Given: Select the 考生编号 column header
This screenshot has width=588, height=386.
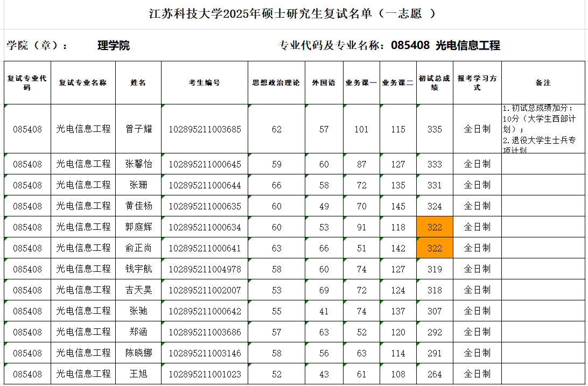Looking at the screenshot, I should coord(204,83).
